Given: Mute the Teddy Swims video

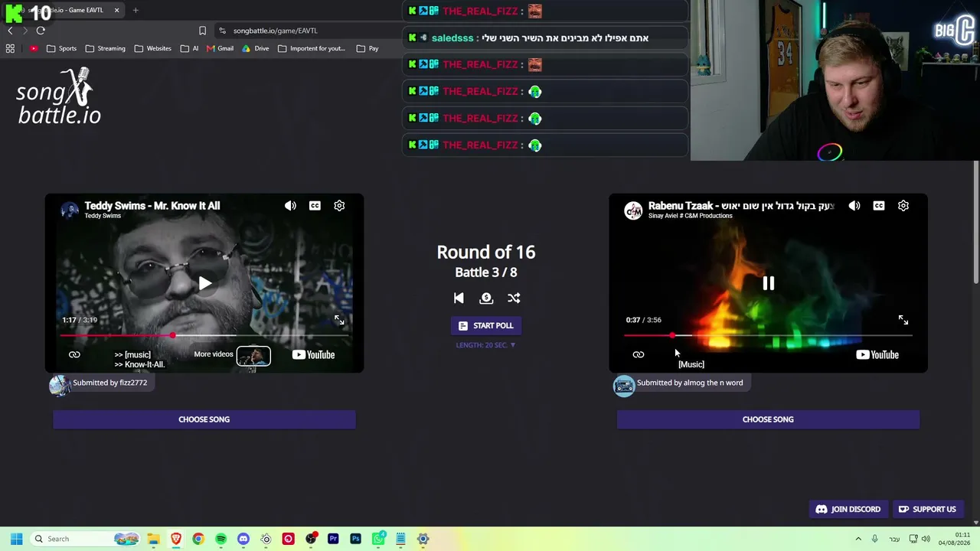Looking at the screenshot, I should point(290,206).
